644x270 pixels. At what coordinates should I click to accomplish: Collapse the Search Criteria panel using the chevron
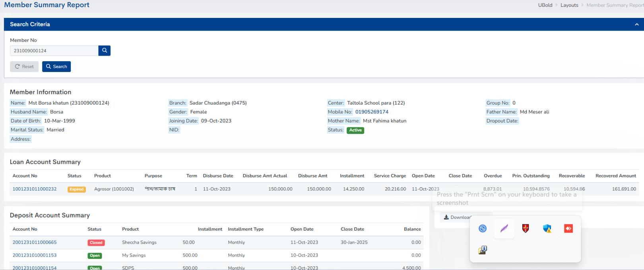pyautogui.click(x=636, y=24)
